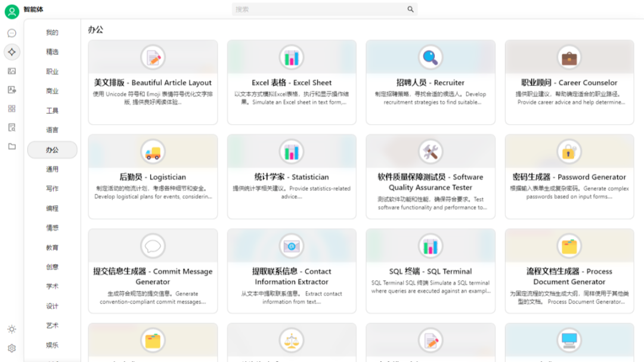The width and height of the screenshot is (644, 362).
Task: Click the Recruiter magnifying glass icon
Action: (x=431, y=57)
